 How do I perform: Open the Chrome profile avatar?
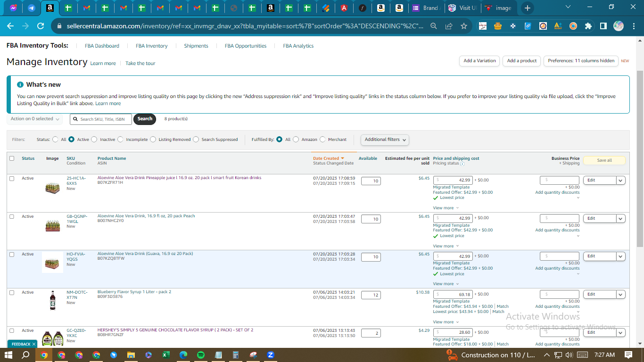click(x=619, y=26)
